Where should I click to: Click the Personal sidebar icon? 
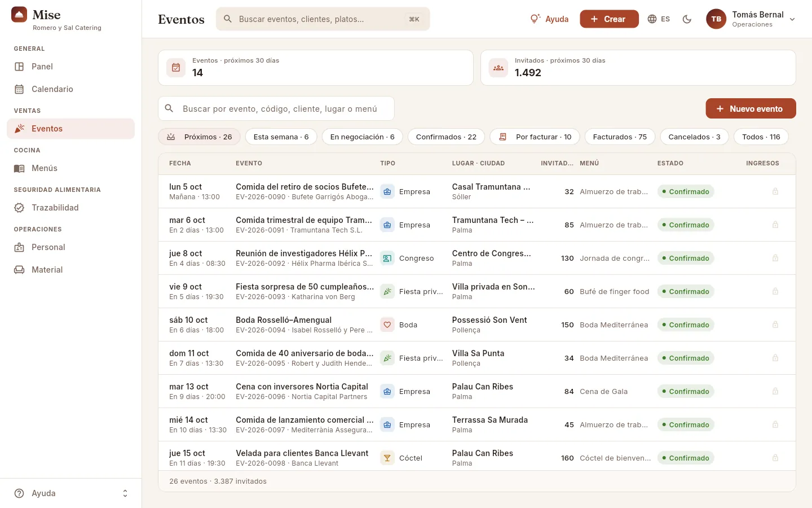[19, 247]
